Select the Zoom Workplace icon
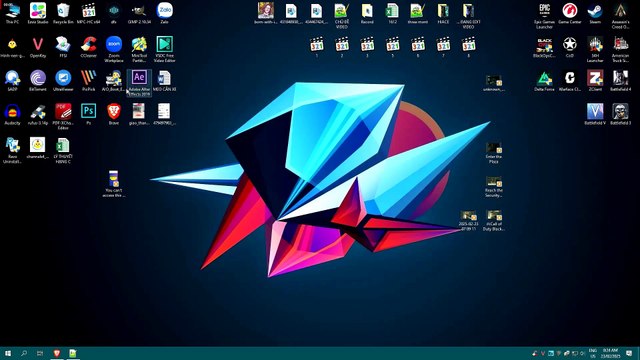The image size is (640, 360). pyautogui.click(x=114, y=49)
